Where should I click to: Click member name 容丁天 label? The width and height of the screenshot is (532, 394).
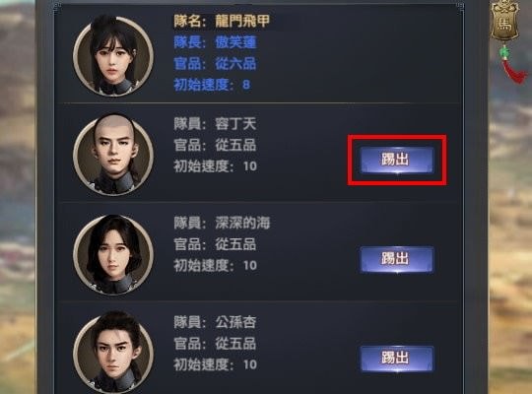[x=235, y=124]
